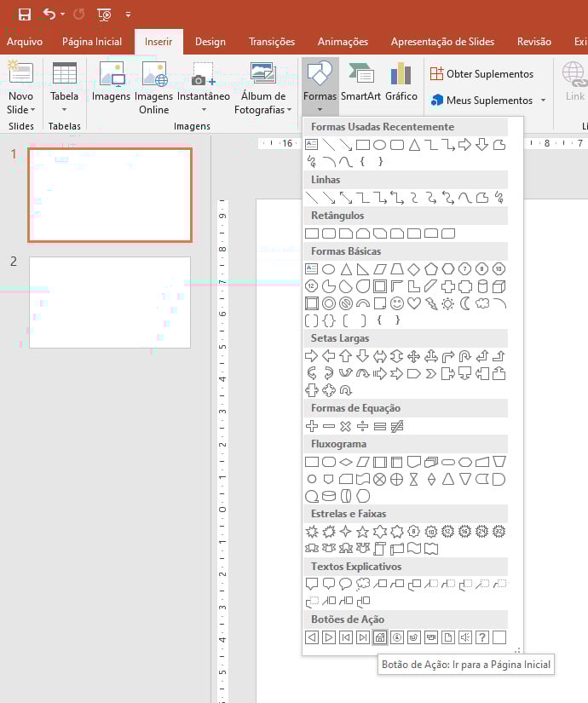The image size is (588, 703).
Task: Select the Lightning Bolt shape
Action: 431,303
